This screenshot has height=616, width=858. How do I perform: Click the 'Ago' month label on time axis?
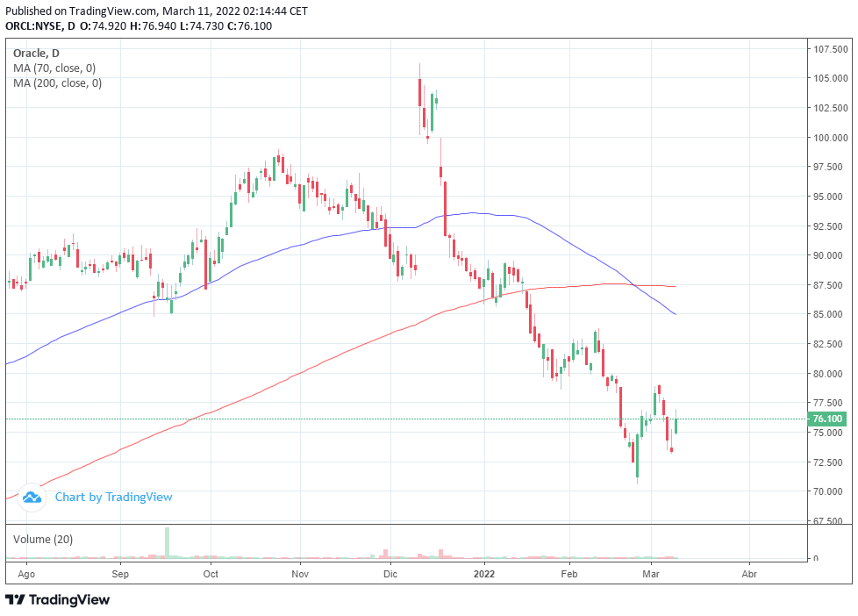(26, 574)
